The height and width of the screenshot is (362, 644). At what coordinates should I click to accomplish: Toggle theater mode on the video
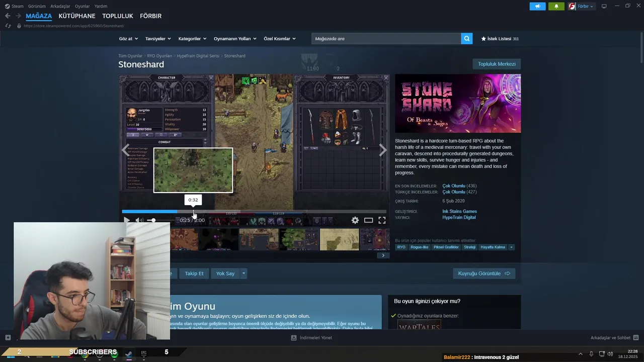(x=368, y=220)
